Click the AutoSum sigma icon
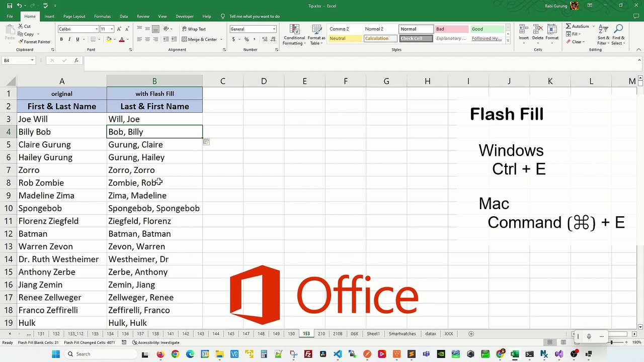 [x=569, y=26]
